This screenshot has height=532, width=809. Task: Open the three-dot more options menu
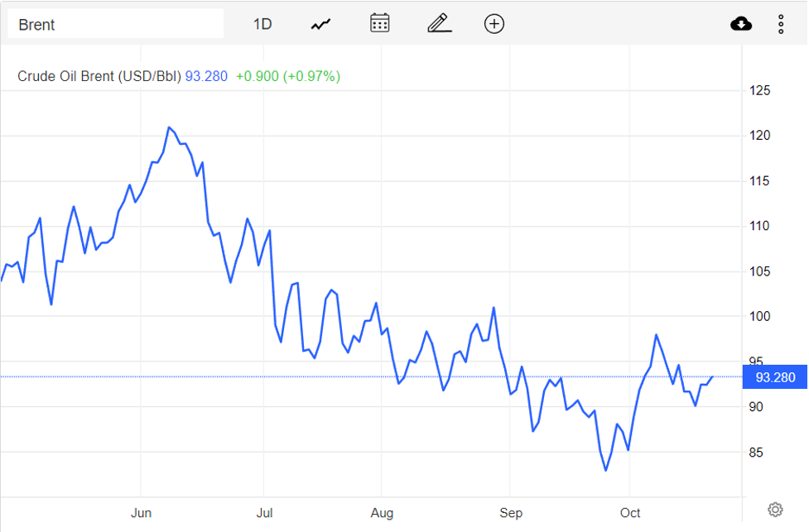781,24
